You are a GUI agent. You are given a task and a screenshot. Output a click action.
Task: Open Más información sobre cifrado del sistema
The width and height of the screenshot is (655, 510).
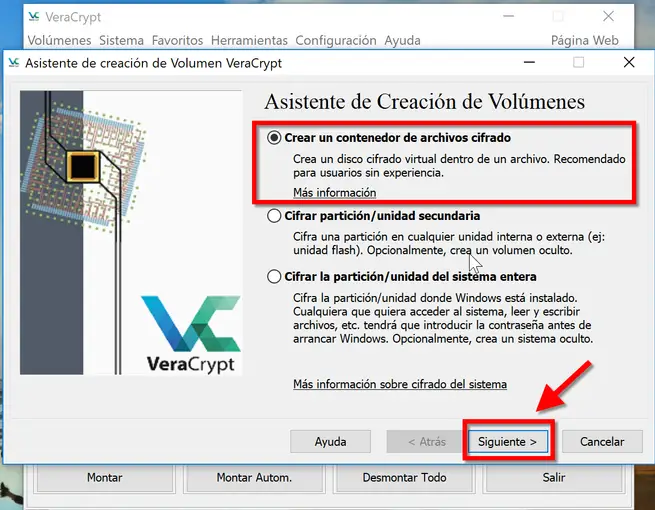point(400,384)
